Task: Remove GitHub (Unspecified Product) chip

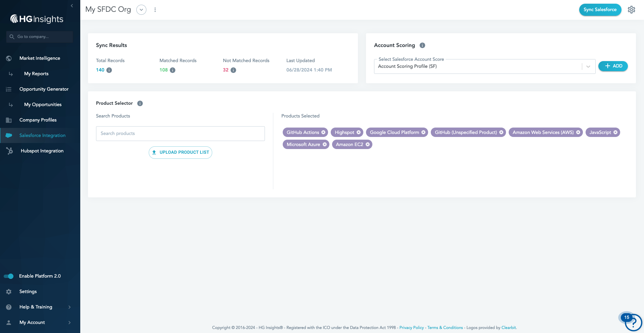Action: click(x=501, y=132)
